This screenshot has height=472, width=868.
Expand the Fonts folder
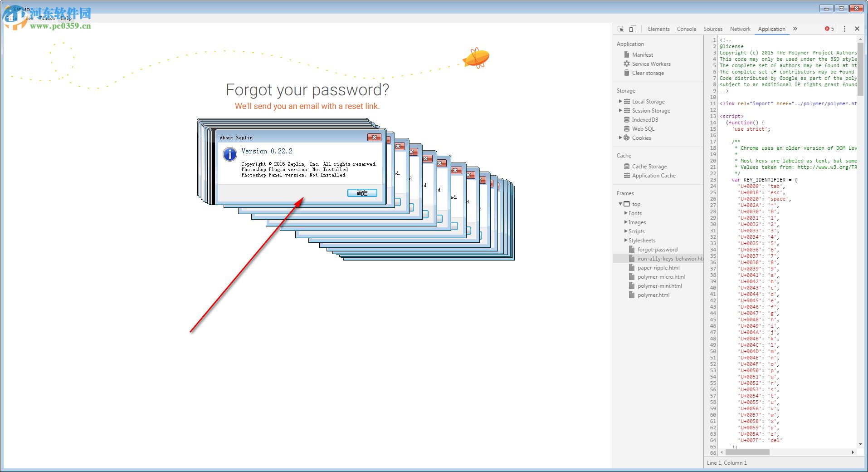point(626,213)
